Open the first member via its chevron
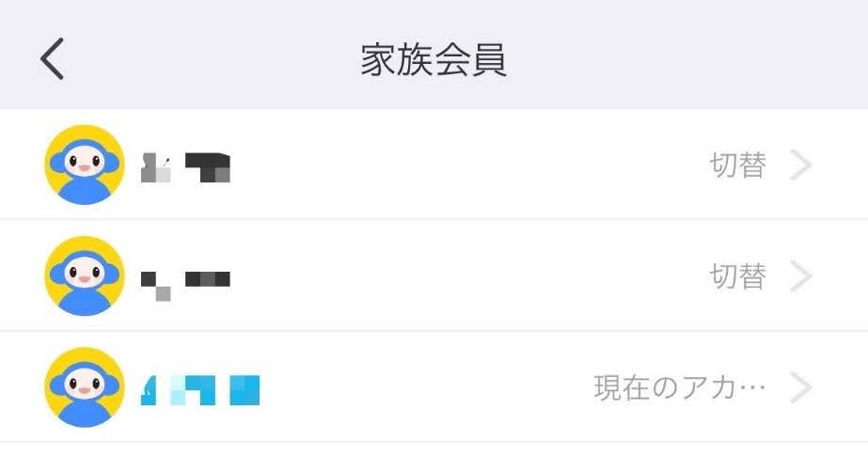 [800, 165]
